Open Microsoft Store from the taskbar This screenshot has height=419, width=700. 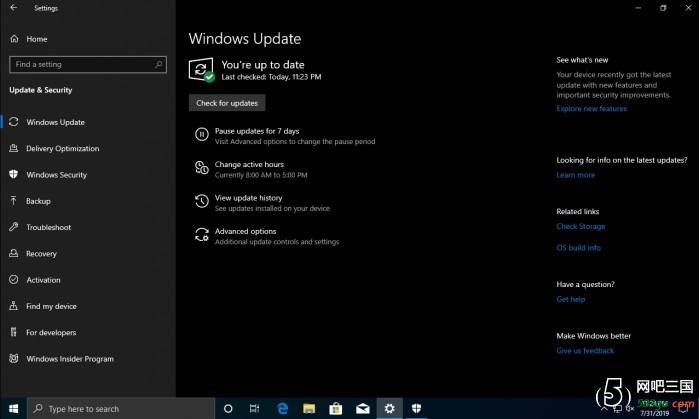[x=336, y=408]
